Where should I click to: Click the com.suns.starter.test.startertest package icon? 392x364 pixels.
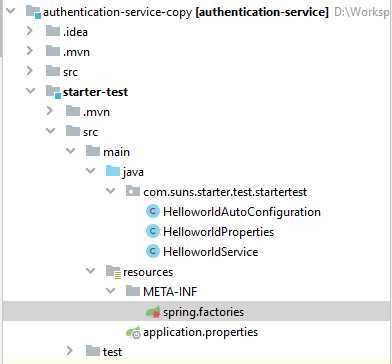coord(133,192)
